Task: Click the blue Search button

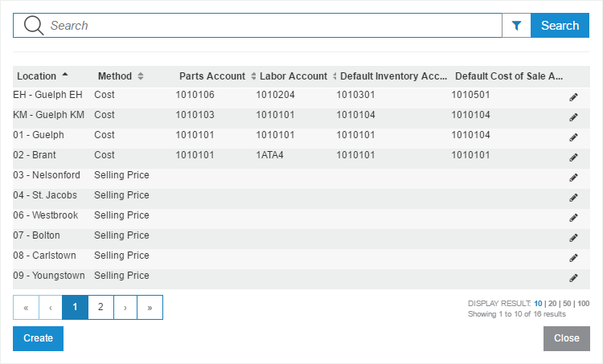Action: click(x=560, y=26)
